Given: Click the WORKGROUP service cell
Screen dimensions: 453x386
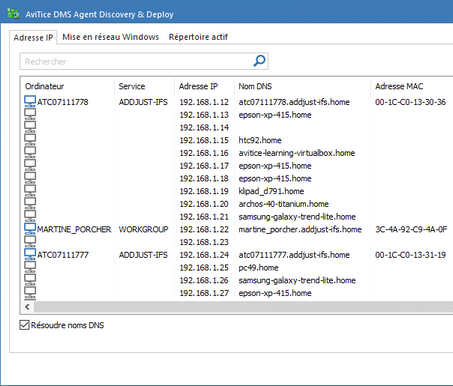Looking at the screenshot, I should point(144,229).
